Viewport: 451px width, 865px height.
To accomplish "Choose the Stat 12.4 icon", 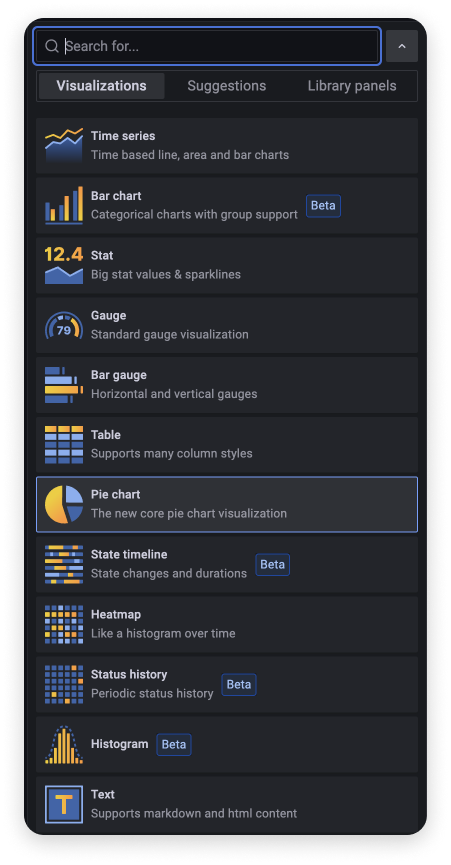I will point(64,265).
